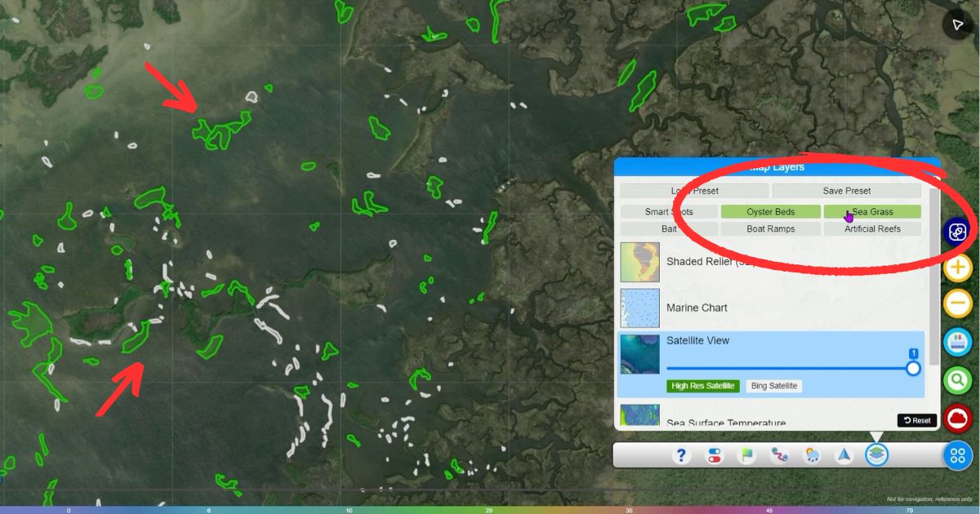Enable the Artificial Reefs layer
The image size is (980, 514).
[x=872, y=229]
